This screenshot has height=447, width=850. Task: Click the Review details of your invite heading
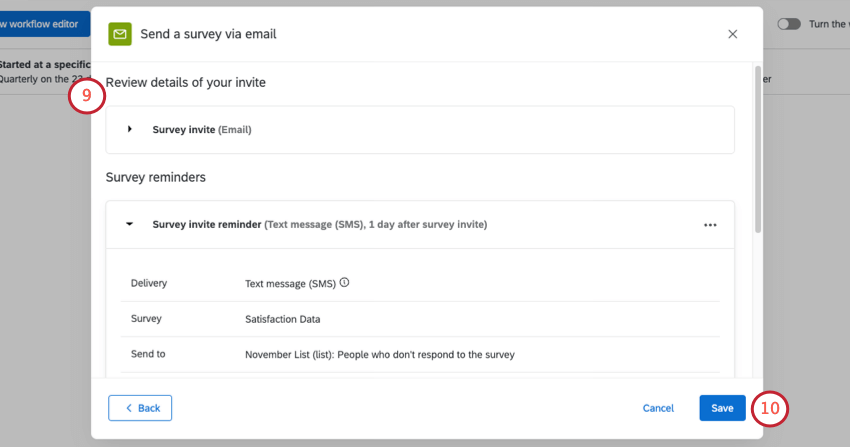coord(186,82)
